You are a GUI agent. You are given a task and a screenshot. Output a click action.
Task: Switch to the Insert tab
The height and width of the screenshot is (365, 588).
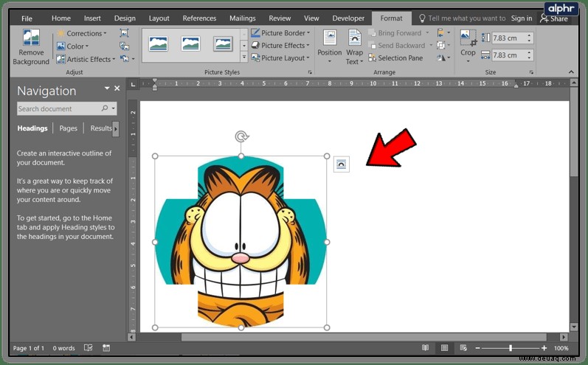pos(92,18)
